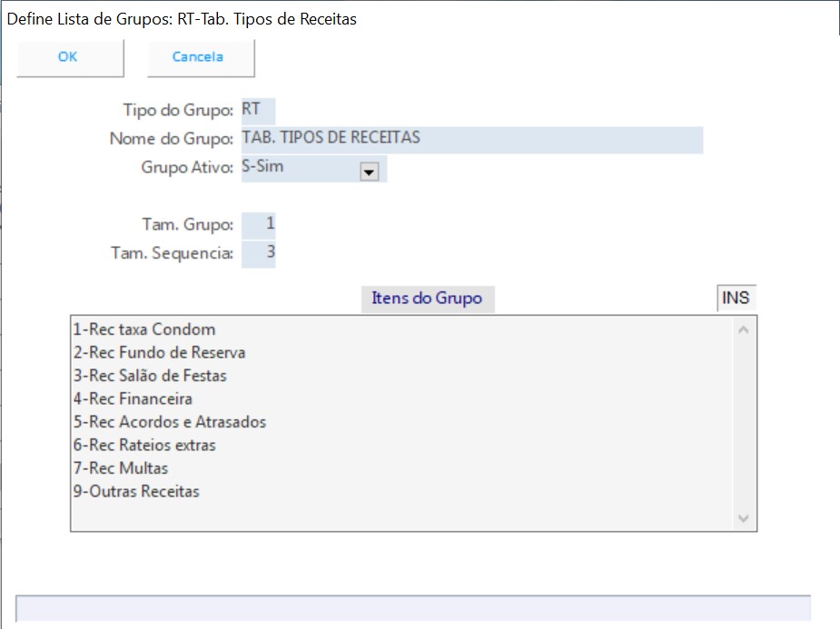Select the 7-Rec Multas entry
Image resolution: width=840 pixels, height=629 pixels.
[121, 468]
